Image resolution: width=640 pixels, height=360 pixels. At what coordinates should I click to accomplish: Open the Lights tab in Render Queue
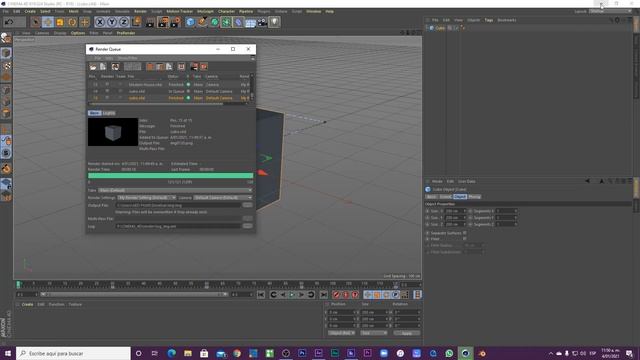coord(109,113)
